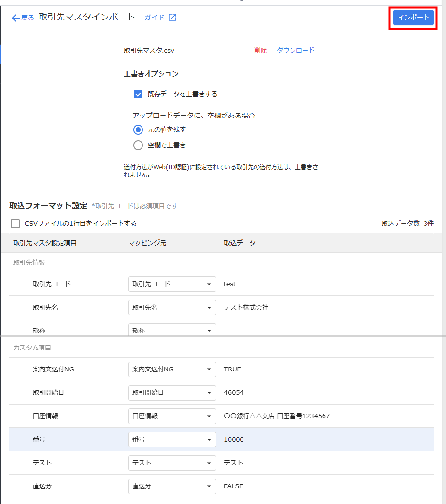446x504 pixels.
Task: Expand the テスト mapping dropdown
Action: pos(172,463)
